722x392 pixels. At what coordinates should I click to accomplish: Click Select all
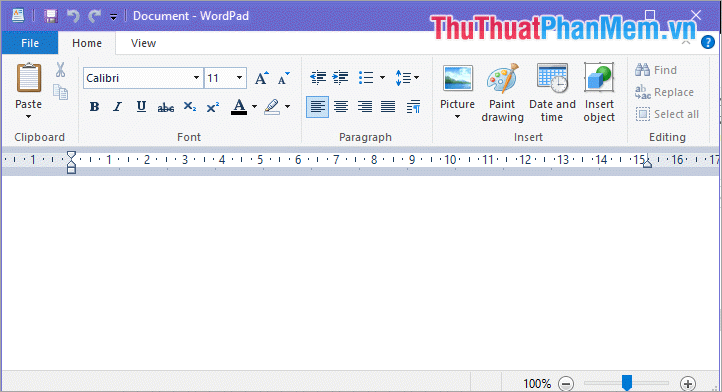tap(667, 114)
